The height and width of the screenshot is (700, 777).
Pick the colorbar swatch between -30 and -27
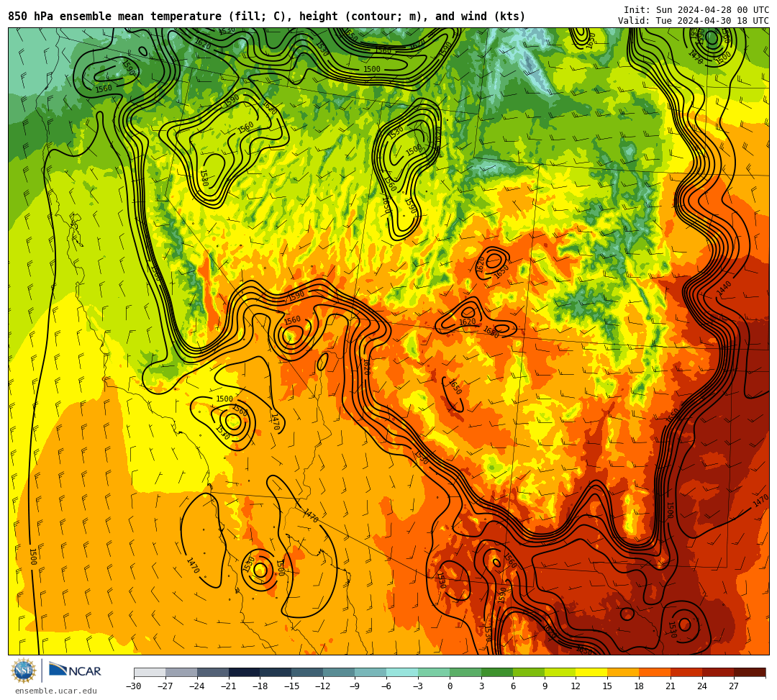[x=150, y=672]
